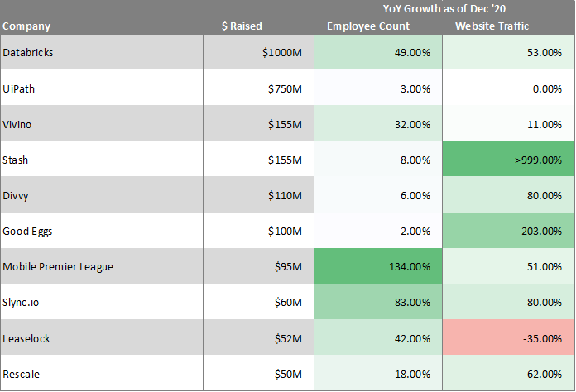
Task: Select the 32.00% employee count cell
Action: (378, 123)
